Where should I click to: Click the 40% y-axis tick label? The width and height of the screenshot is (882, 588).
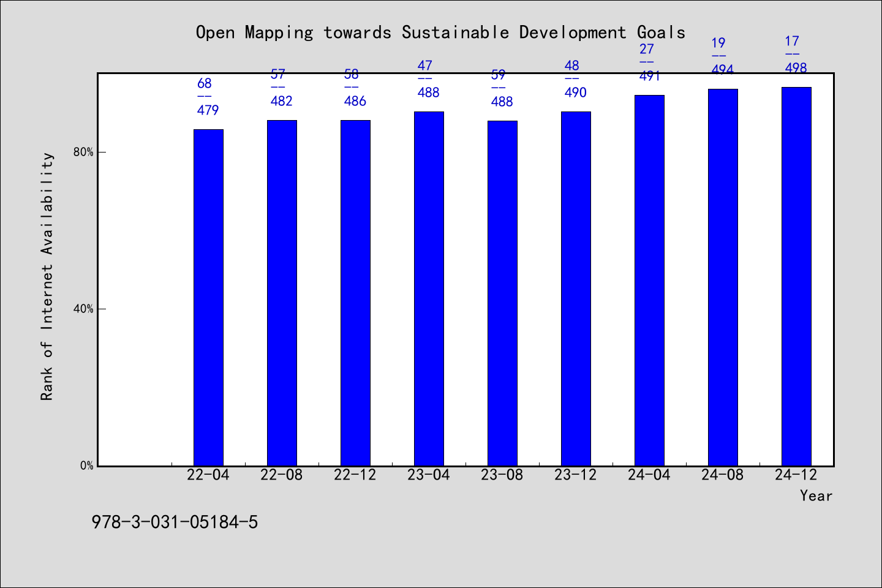[x=83, y=309]
